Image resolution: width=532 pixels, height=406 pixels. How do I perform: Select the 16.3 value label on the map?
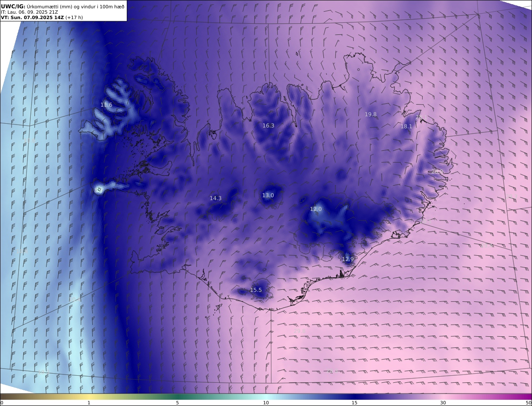pos(268,126)
